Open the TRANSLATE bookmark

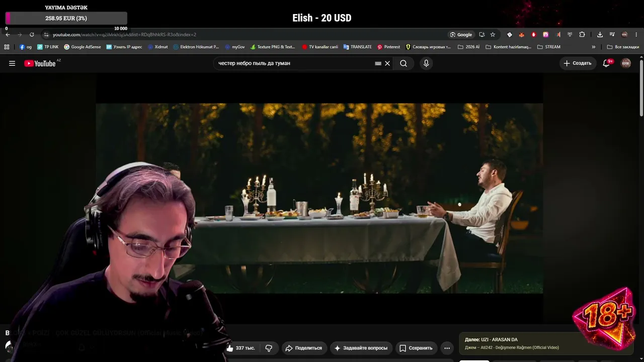pos(358,47)
